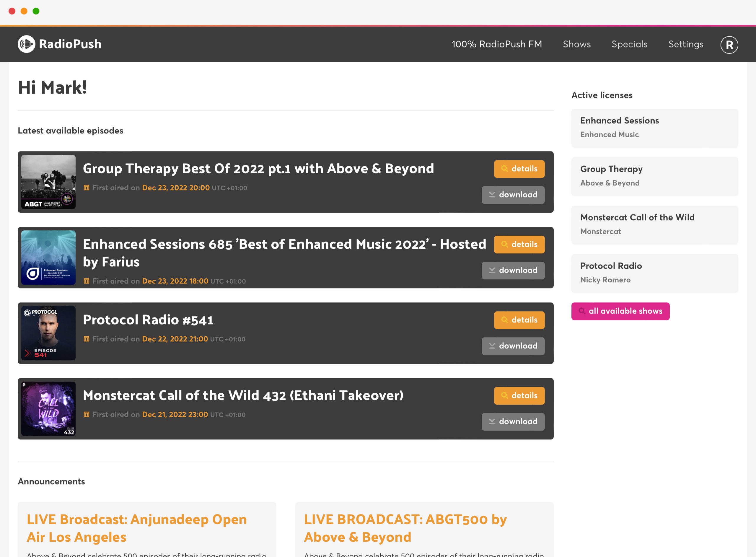Viewport: 756px width, 557px height.
Task: Open the user profile R avatar
Action: pyautogui.click(x=729, y=45)
